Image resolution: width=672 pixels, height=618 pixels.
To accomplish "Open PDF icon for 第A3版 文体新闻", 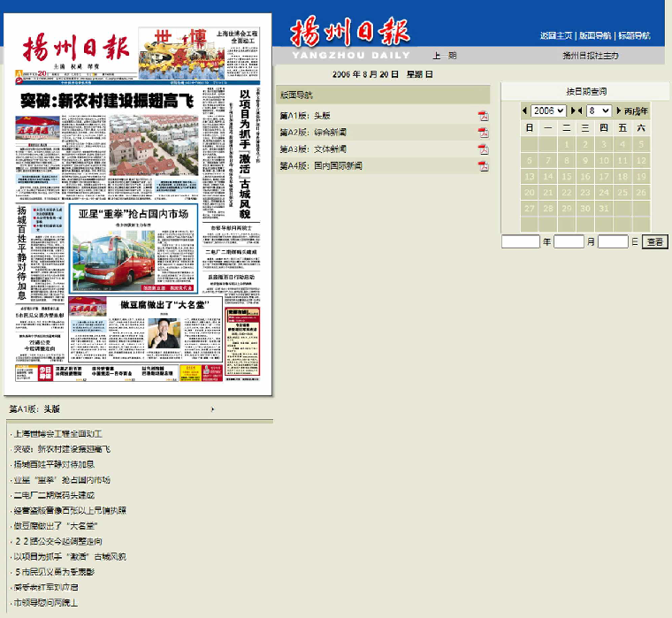I will tap(483, 149).
